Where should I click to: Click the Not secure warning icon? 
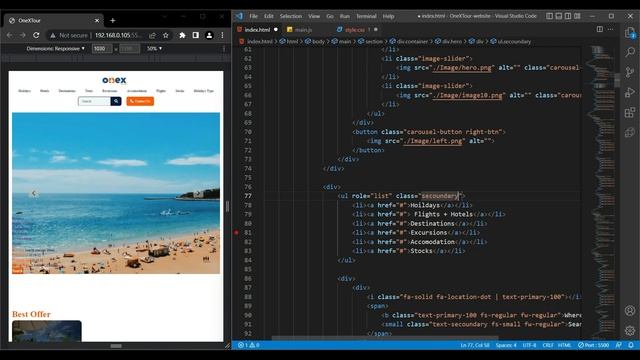click(x=53, y=36)
